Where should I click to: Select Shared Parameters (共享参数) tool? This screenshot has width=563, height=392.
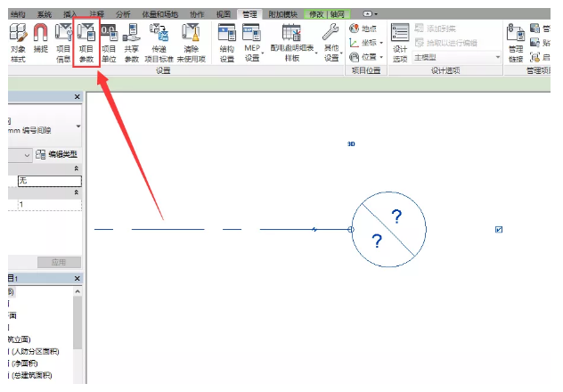click(132, 42)
